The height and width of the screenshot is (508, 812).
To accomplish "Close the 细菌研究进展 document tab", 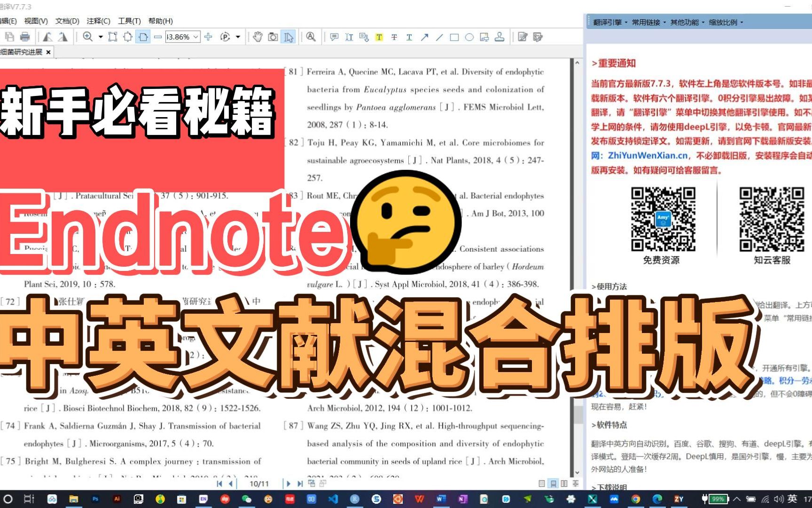I will coord(48,52).
